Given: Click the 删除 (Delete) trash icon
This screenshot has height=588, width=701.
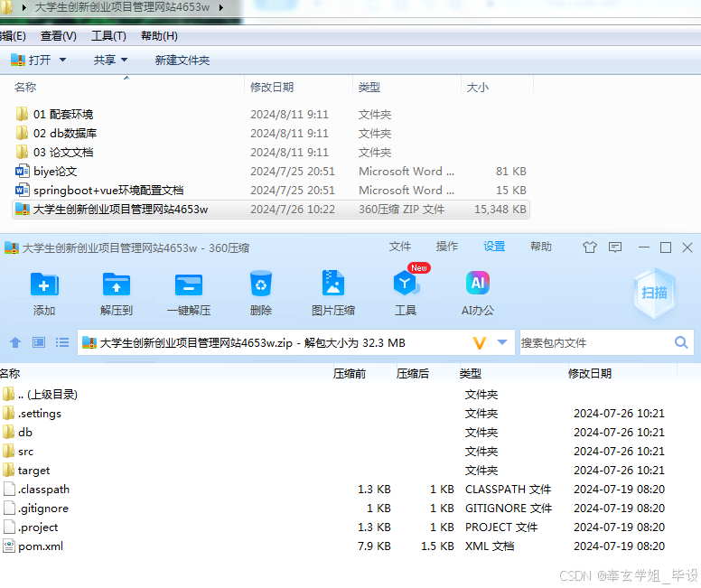Looking at the screenshot, I should tap(261, 284).
